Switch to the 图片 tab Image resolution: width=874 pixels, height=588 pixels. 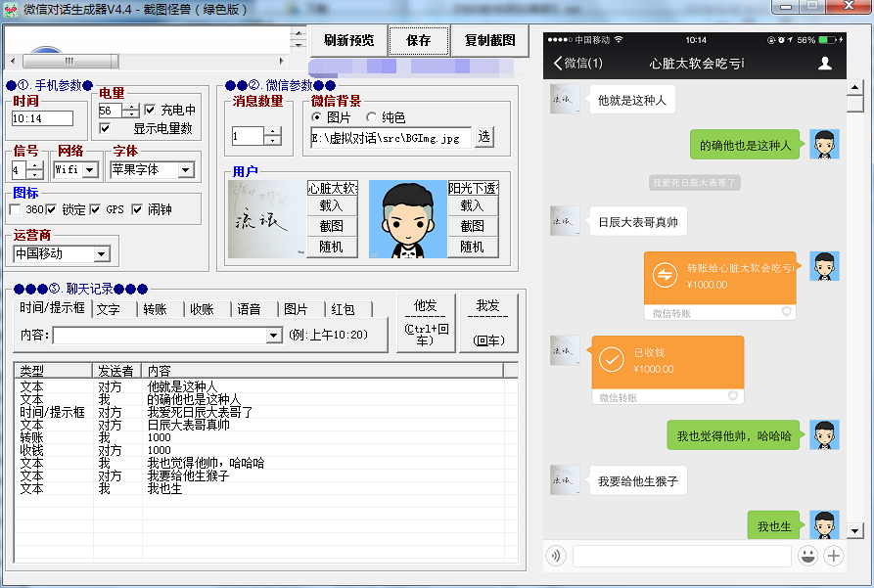click(x=296, y=309)
